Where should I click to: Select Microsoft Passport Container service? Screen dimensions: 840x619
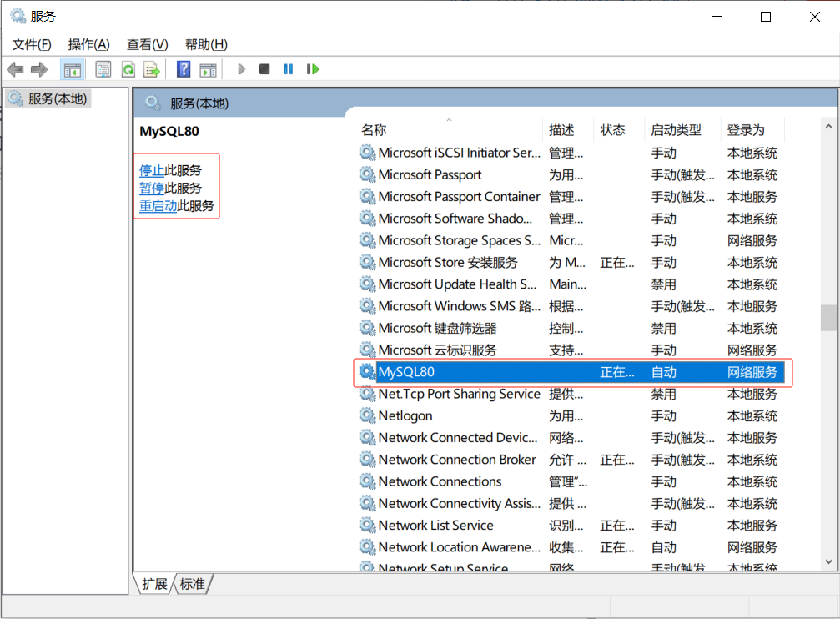click(x=571, y=197)
